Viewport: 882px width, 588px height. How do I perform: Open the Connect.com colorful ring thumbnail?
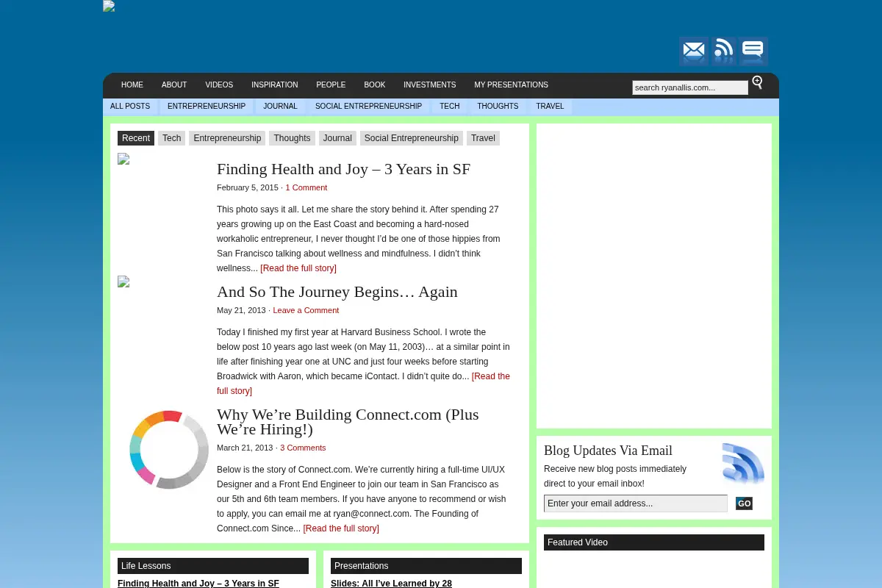click(169, 449)
